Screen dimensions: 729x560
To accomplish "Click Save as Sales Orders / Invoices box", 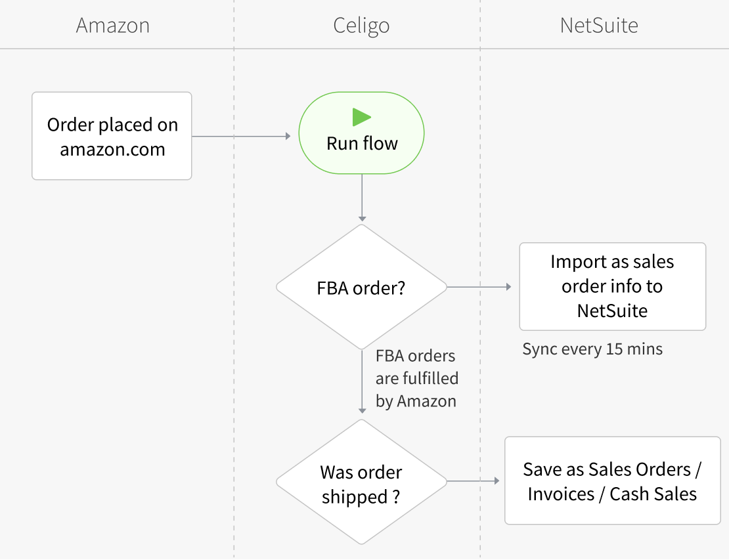I will 612,481.
